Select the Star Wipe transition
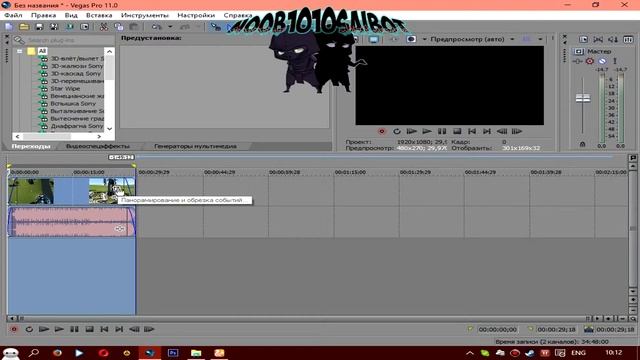640x360 pixels. 65,89
